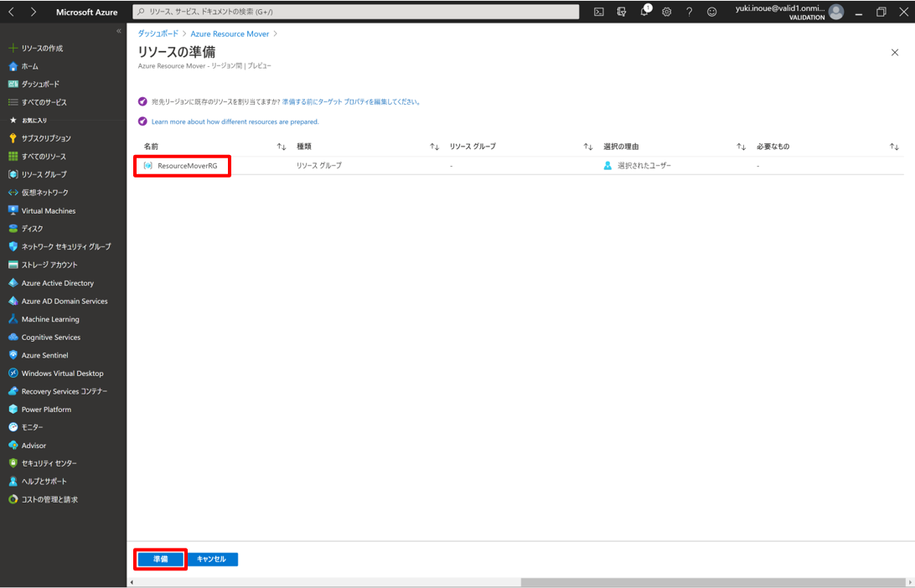Click the horizontal scrollbar at bottom
This screenshot has height=588, width=915.
pos(712,582)
